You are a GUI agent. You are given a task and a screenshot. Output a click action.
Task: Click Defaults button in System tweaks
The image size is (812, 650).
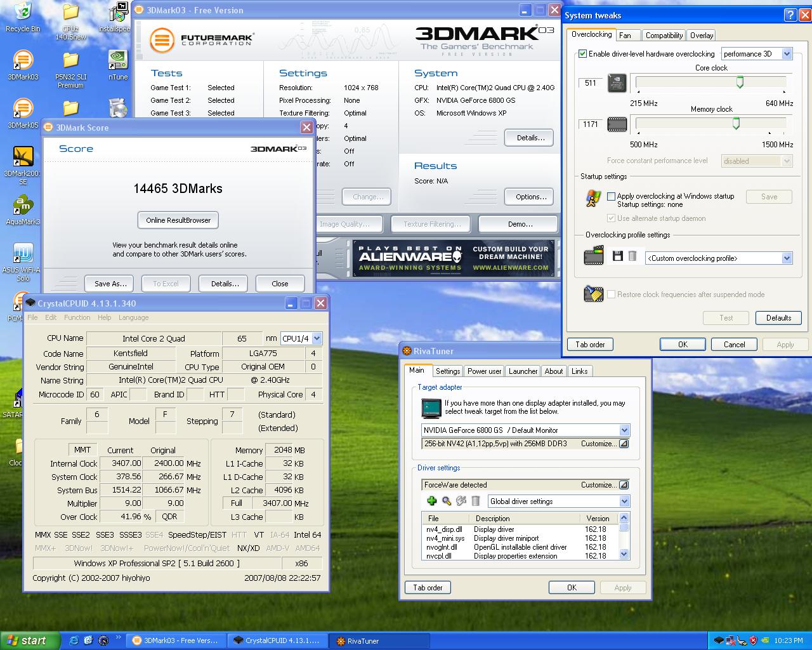point(778,318)
